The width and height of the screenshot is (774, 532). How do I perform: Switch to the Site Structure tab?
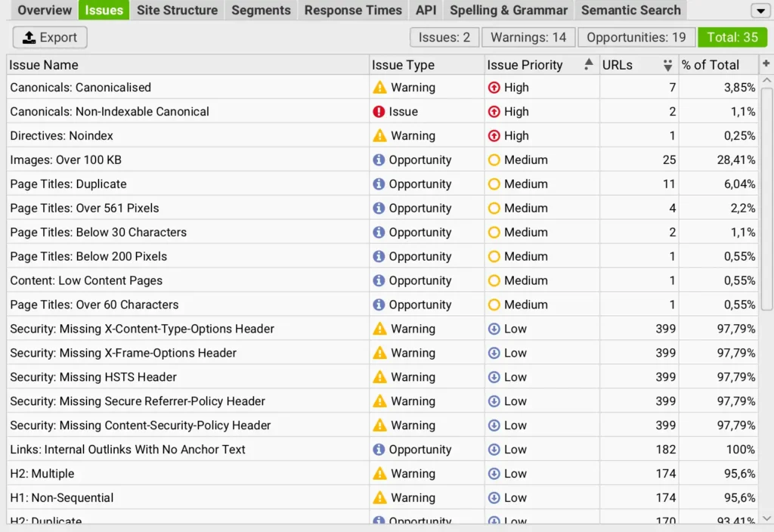click(177, 11)
